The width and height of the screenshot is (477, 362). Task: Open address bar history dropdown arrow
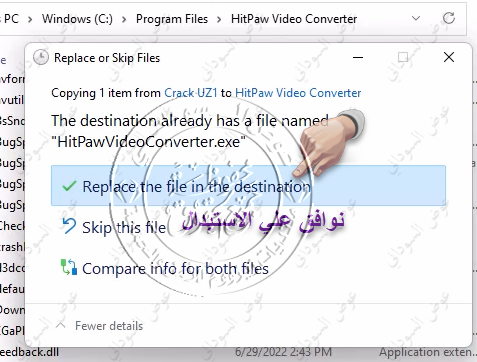pyautogui.click(x=416, y=18)
